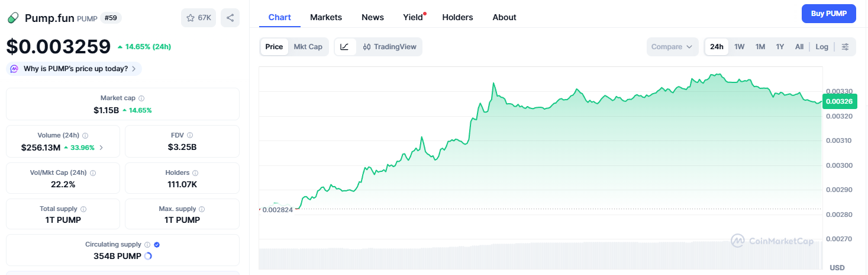The image size is (868, 275).
Task: Click the verified badge next to Circulating supply
Action: [x=157, y=245]
